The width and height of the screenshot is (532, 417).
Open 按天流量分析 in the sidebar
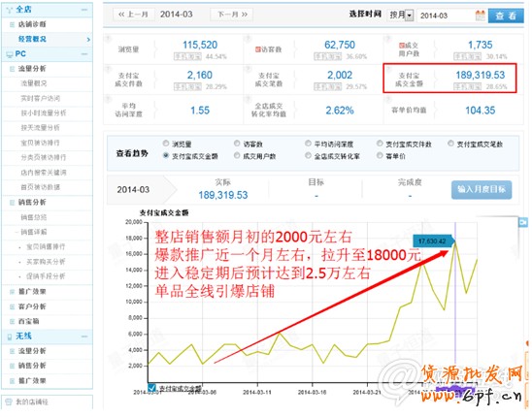[x=41, y=128]
